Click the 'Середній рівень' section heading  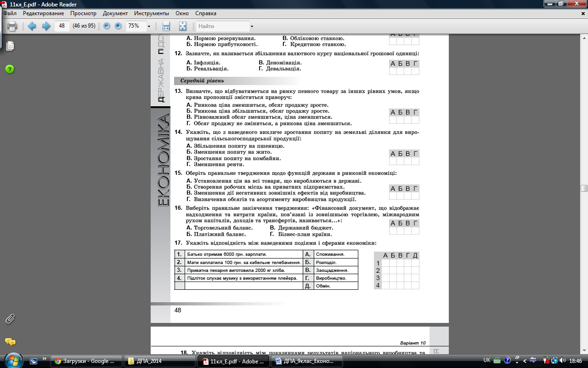click(x=202, y=80)
